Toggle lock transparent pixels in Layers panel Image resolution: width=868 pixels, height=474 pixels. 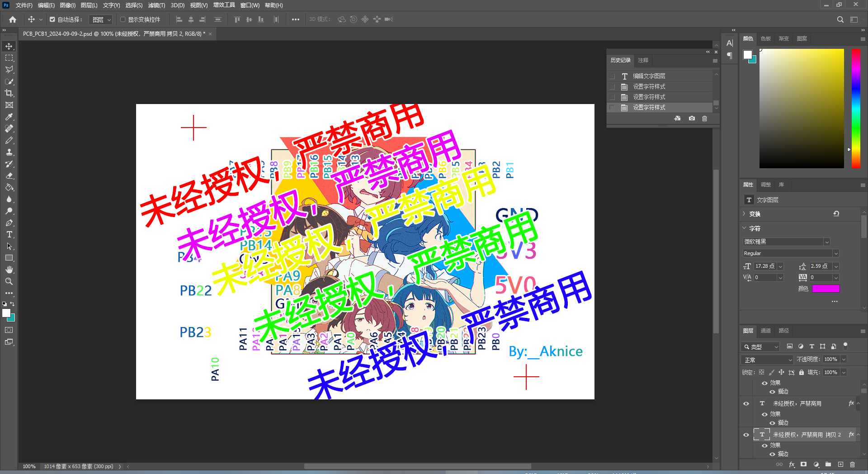click(761, 372)
